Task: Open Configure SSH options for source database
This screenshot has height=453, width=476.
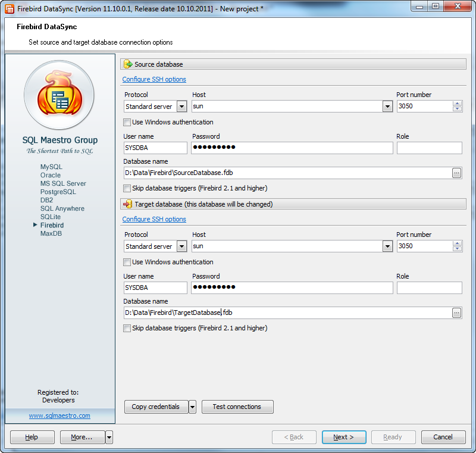Action: point(154,79)
